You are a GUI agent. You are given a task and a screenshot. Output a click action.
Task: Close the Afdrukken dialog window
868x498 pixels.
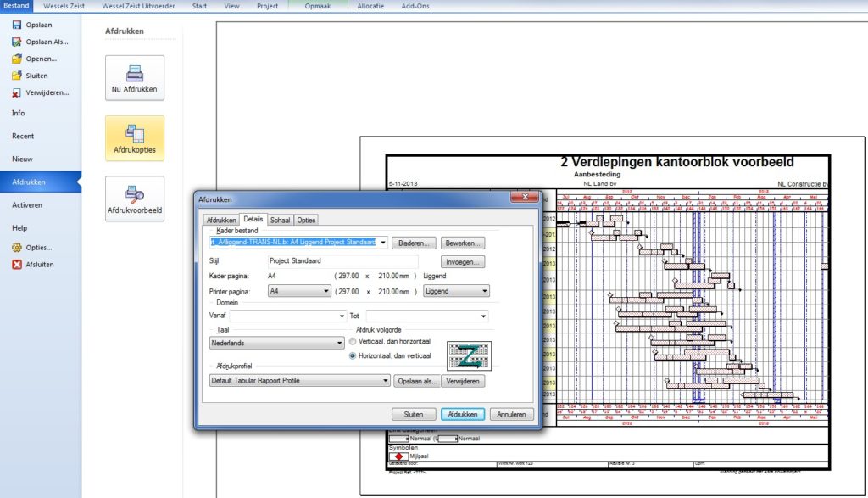pos(525,197)
